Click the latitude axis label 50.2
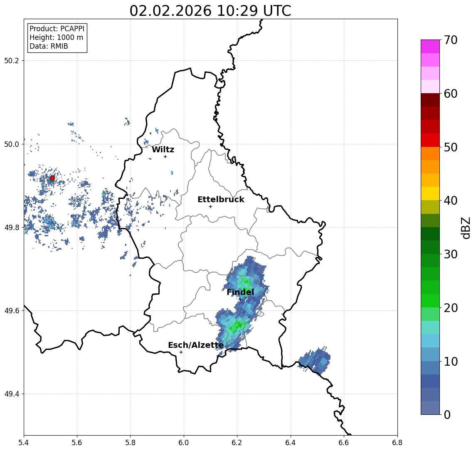The height and width of the screenshot is (451, 476). [x=11, y=60]
